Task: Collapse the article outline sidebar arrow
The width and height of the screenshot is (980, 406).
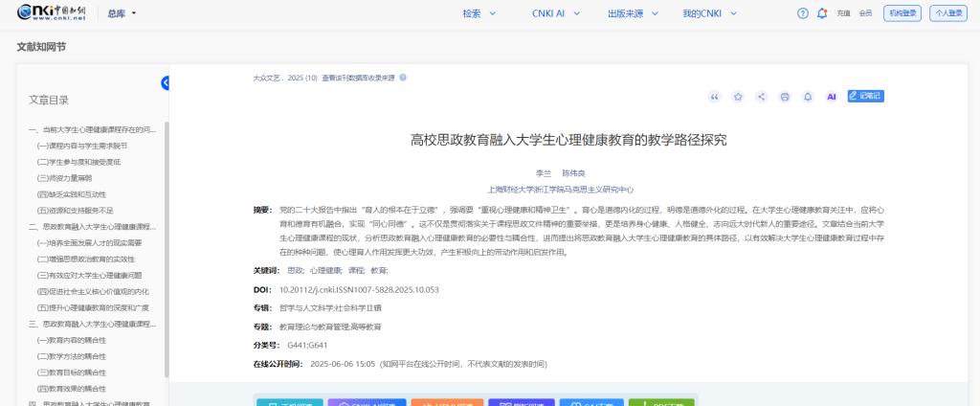Action: (166, 83)
